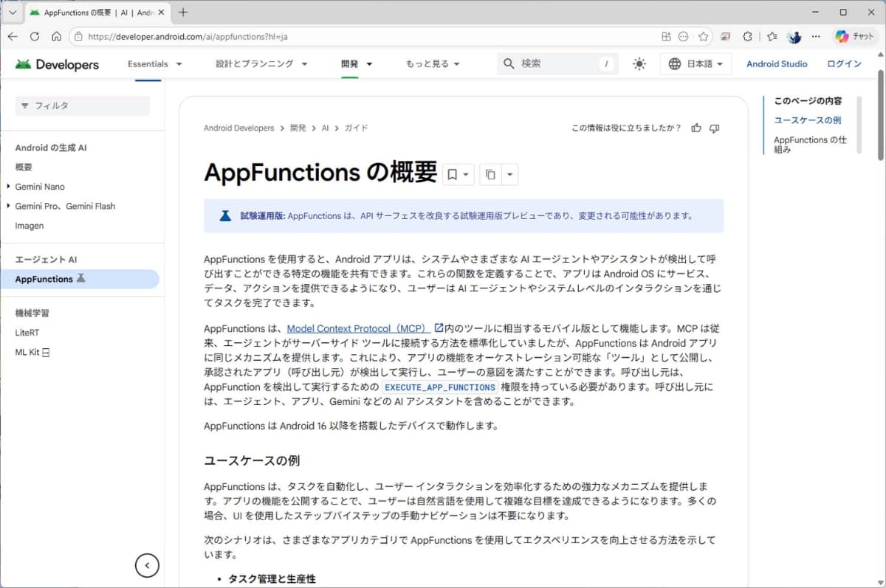Click the ログイン button
886x588 pixels.
point(843,63)
